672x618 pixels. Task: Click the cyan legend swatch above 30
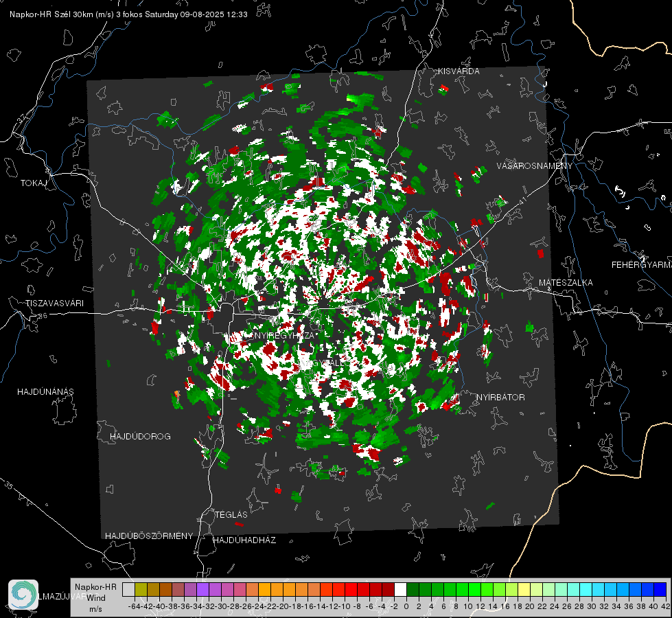[586, 589]
